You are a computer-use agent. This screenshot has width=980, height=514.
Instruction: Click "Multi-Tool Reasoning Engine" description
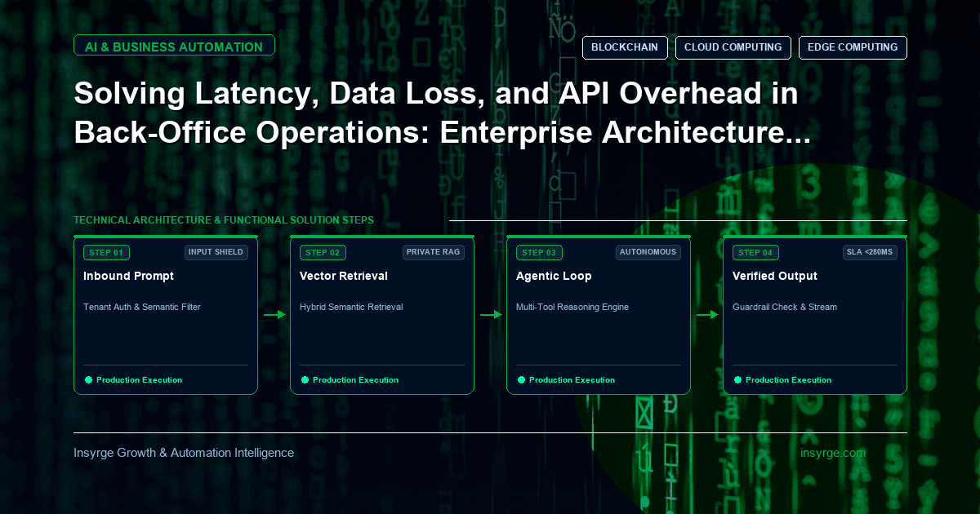572,308
